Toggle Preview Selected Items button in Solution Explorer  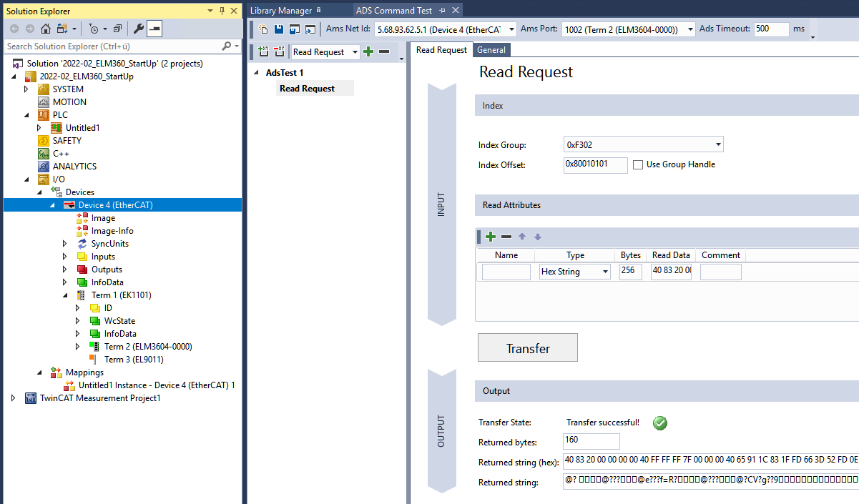[x=154, y=29]
